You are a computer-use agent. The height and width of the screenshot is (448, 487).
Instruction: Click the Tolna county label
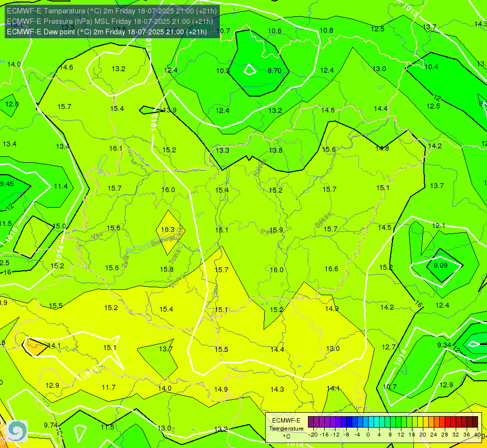point(175,256)
